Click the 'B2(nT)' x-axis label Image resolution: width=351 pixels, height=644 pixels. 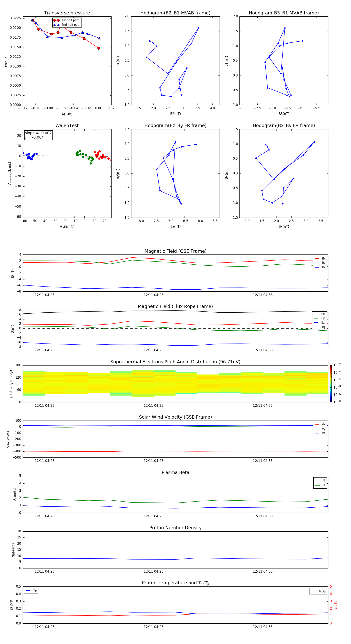pyautogui.click(x=175, y=114)
